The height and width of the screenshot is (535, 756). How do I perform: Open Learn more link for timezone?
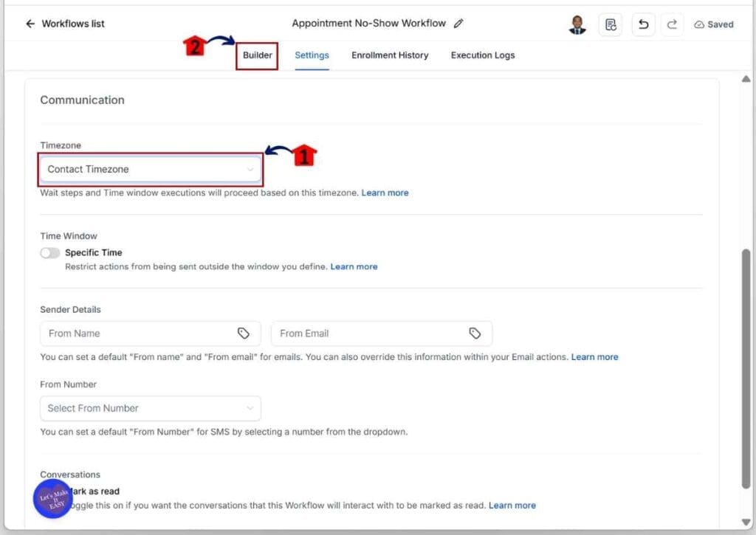pos(385,193)
